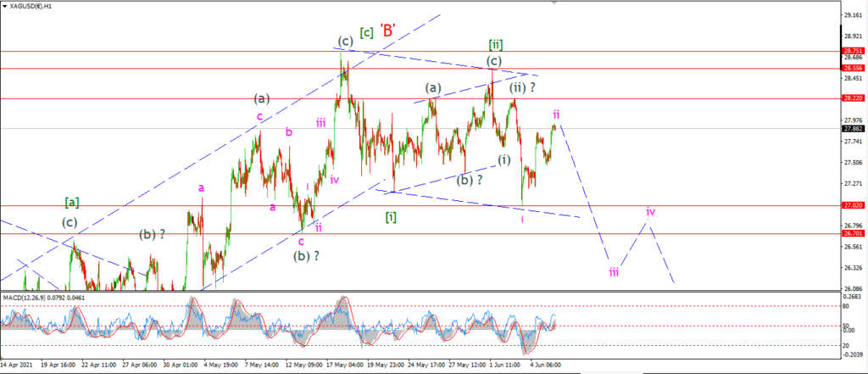
Task: Click the gray chart shift triangle marker
Action: [x=554, y=3]
